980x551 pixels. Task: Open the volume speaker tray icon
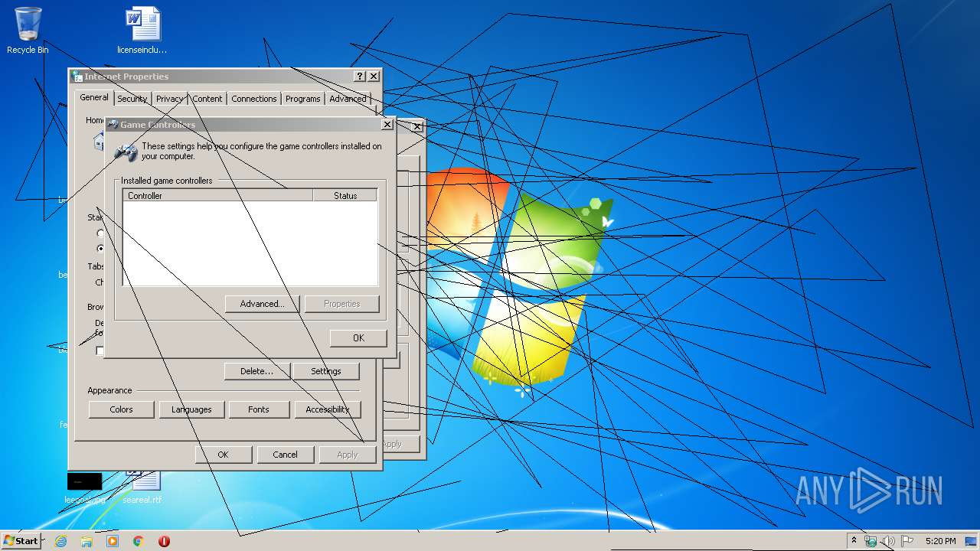pyautogui.click(x=888, y=541)
